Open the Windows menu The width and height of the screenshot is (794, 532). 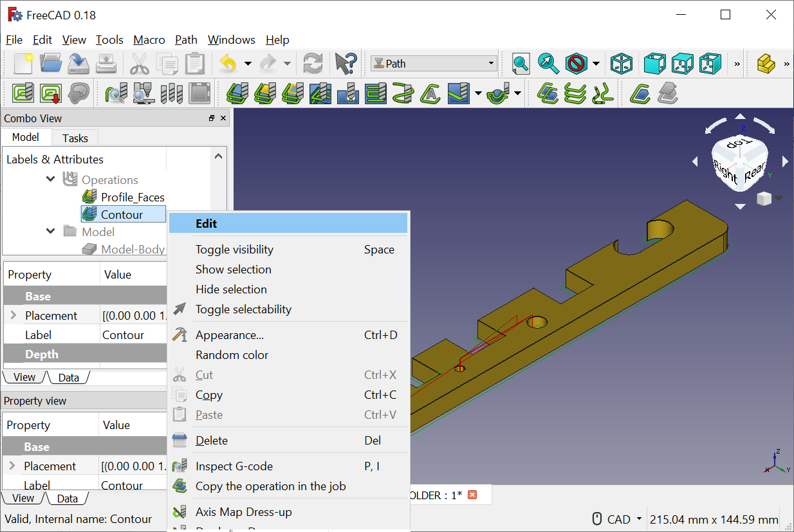point(232,40)
